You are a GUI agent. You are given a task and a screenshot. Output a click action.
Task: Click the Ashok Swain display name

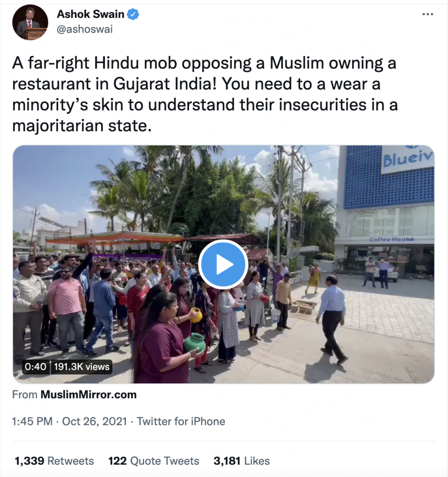coord(90,14)
